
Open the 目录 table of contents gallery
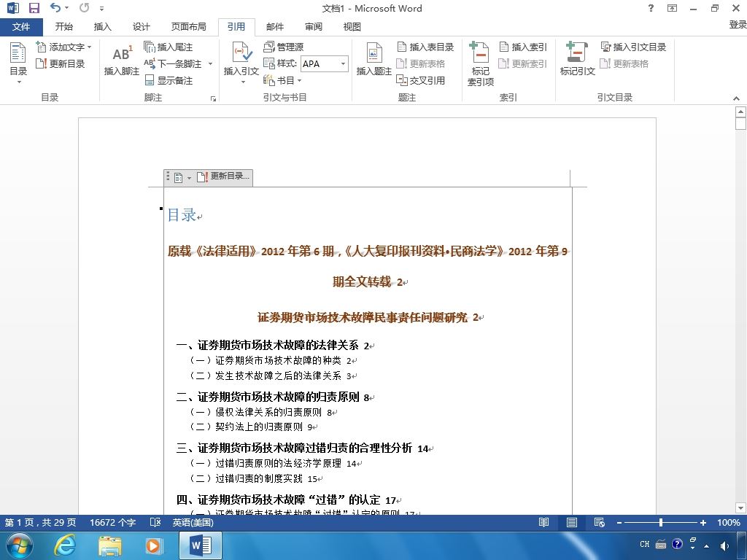tap(18, 64)
